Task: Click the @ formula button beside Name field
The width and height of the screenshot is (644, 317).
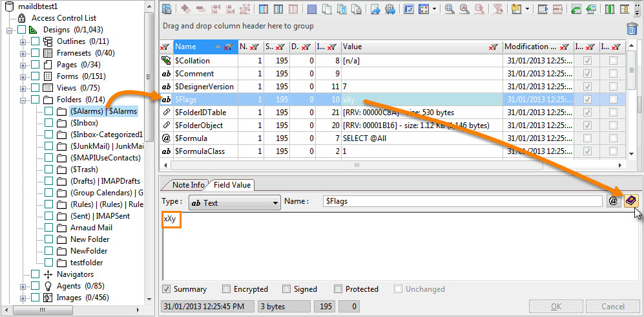Action: pyautogui.click(x=614, y=201)
